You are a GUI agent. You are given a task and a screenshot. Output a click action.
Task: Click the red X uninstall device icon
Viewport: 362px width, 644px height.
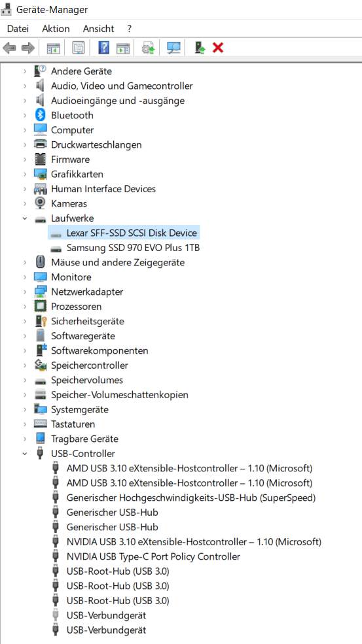pos(217,48)
